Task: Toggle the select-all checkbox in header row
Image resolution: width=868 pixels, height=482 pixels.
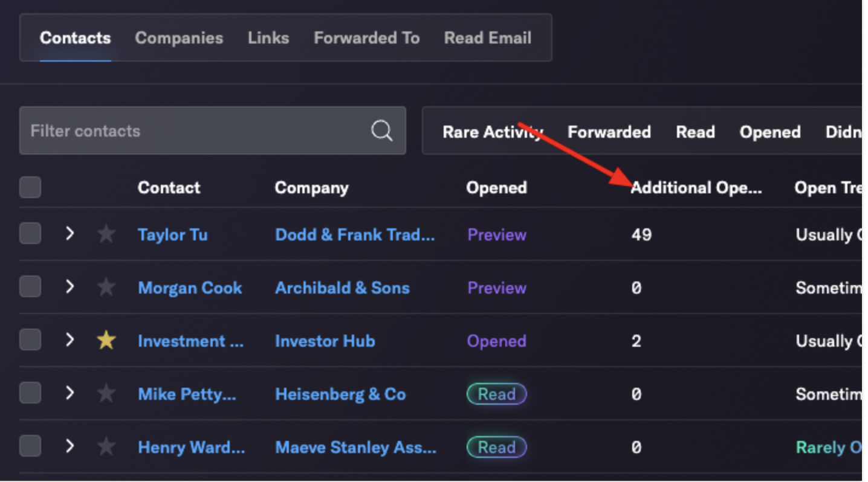Action: (30, 187)
